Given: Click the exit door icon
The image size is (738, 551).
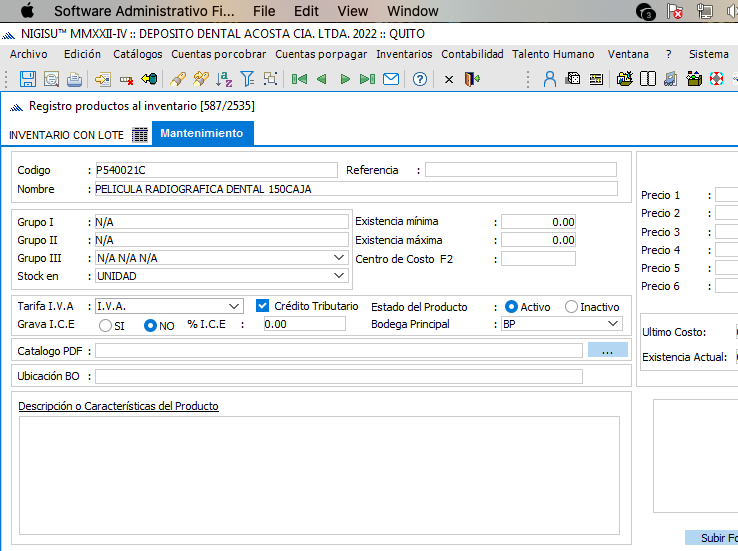Looking at the screenshot, I should coord(473,79).
